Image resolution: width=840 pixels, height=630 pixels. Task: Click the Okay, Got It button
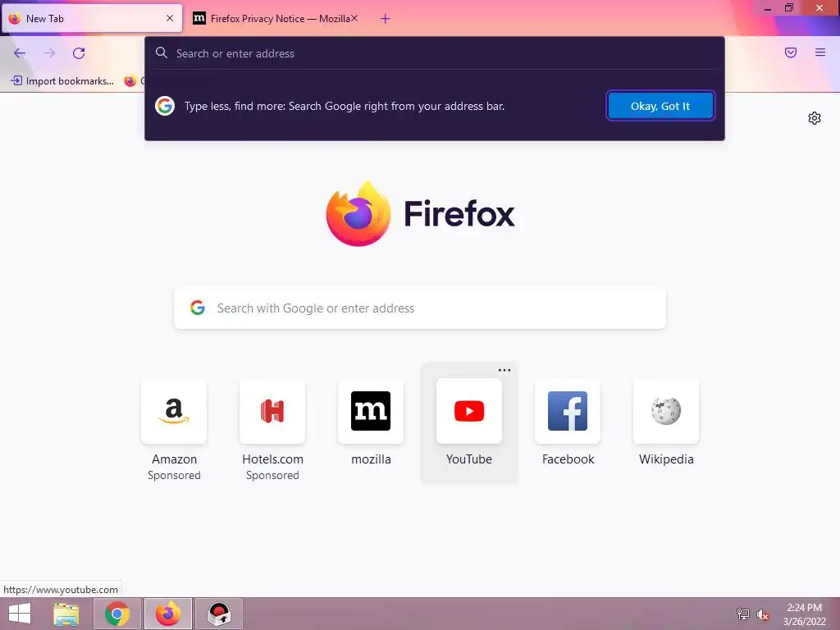[660, 106]
